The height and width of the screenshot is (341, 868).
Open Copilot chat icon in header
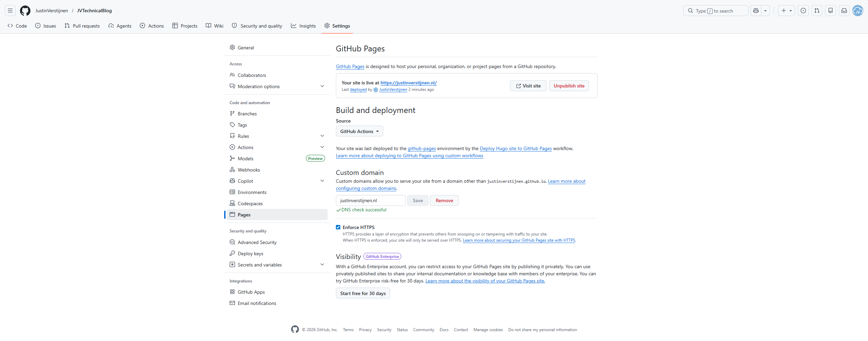756,11
